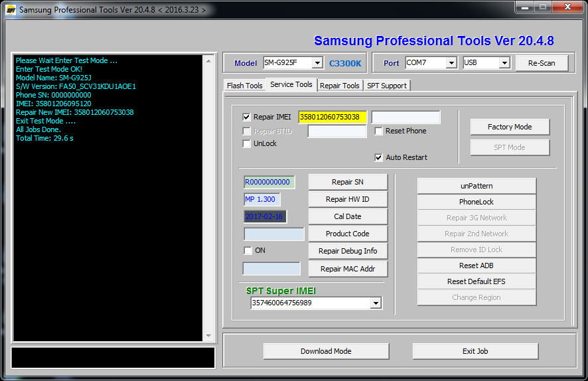Enable the Reset Phone checkbox
Image resolution: width=588 pixels, height=381 pixels.
click(379, 131)
